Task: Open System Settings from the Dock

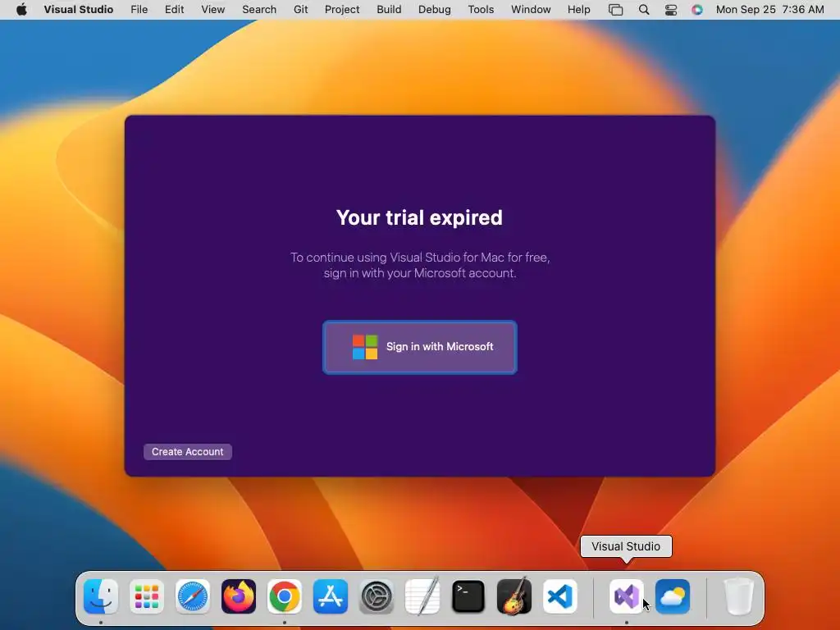Action: 377,596
